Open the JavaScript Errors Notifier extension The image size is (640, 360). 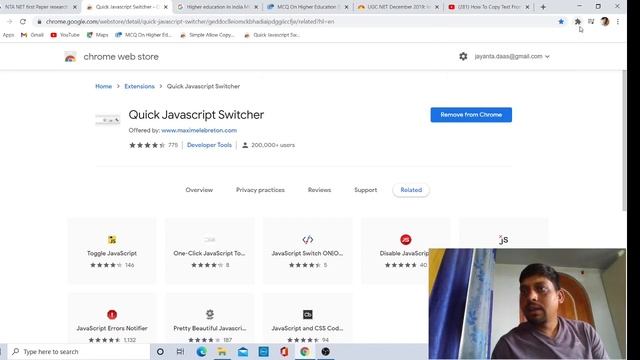pos(112,318)
